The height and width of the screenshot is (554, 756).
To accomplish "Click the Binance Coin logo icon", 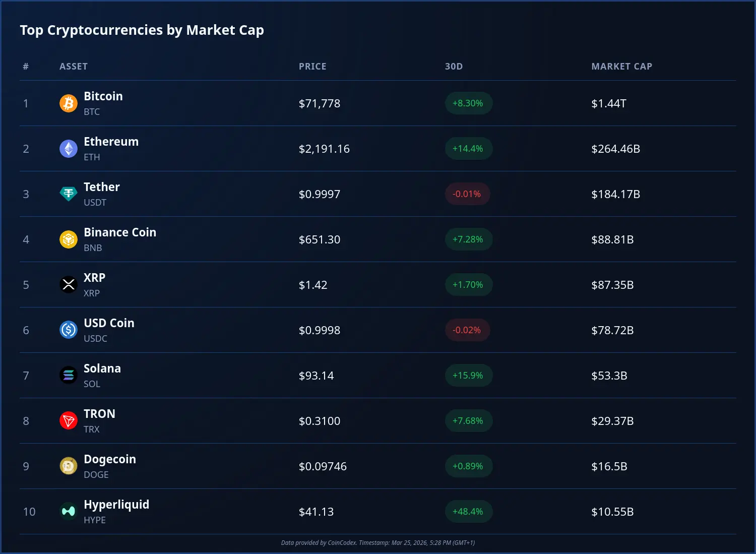I will [68, 239].
